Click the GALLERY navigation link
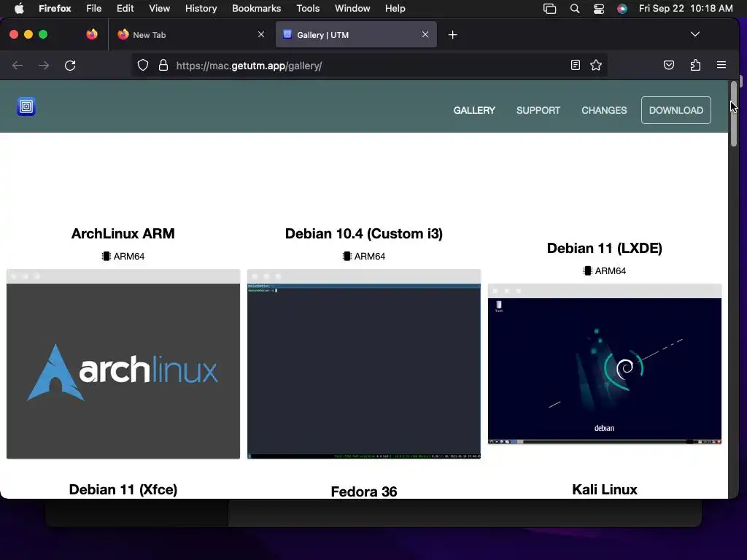 click(x=474, y=110)
